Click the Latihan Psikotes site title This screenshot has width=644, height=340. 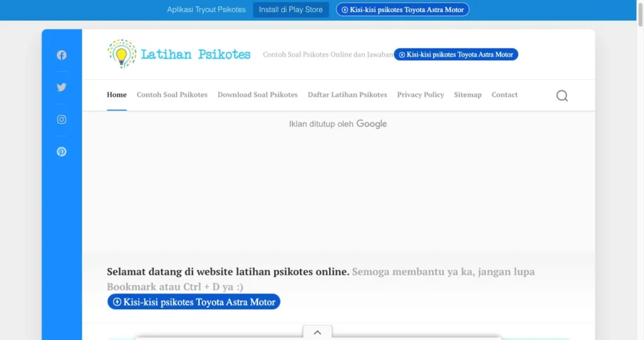tap(196, 54)
